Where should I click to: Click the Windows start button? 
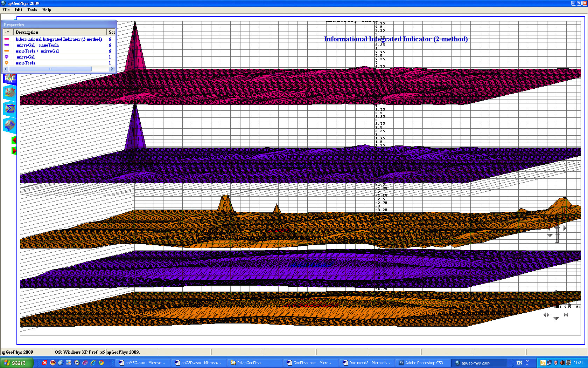(x=16, y=363)
